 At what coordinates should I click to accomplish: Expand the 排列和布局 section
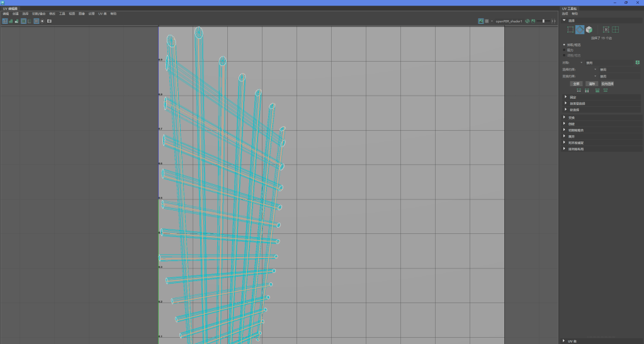[576, 149]
